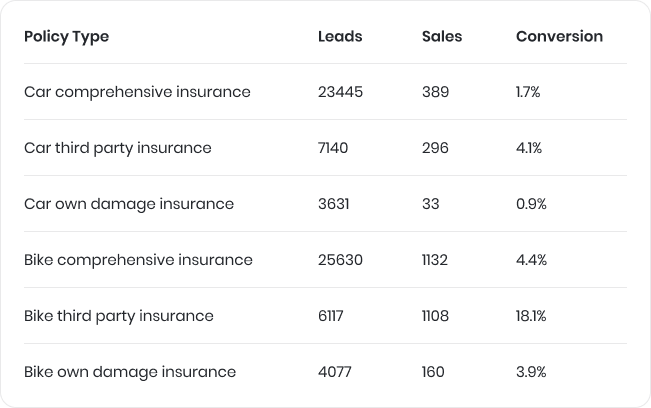Click the 18.1% conversion value
The width and height of the screenshot is (651, 408).
(531, 316)
